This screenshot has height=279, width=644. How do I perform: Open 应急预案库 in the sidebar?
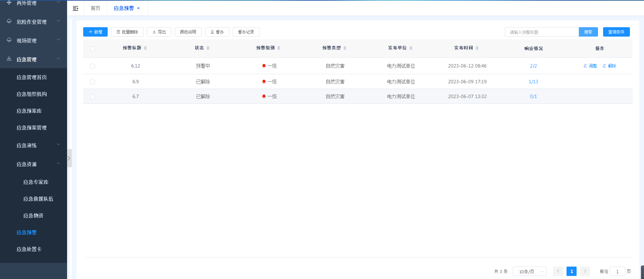(29, 111)
